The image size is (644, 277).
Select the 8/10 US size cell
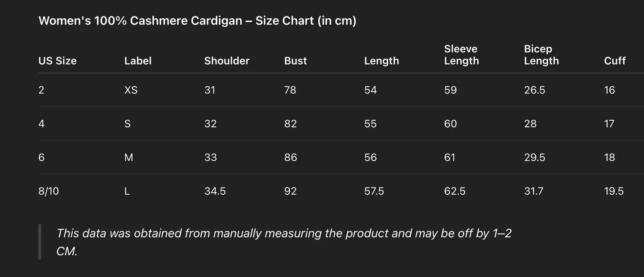(49, 191)
